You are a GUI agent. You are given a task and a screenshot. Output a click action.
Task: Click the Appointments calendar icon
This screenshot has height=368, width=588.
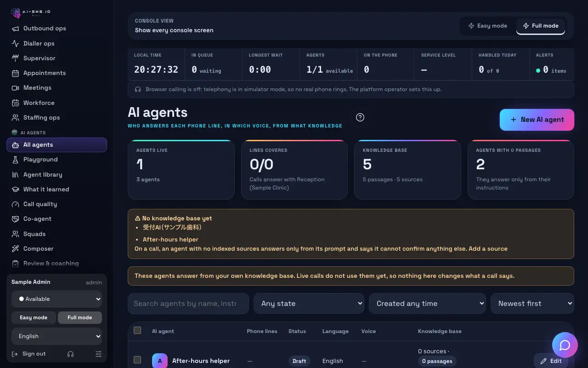coord(15,73)
